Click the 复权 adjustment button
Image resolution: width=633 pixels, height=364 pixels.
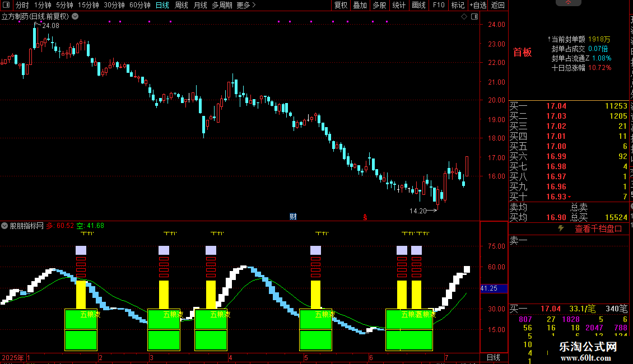click(341, 5)
